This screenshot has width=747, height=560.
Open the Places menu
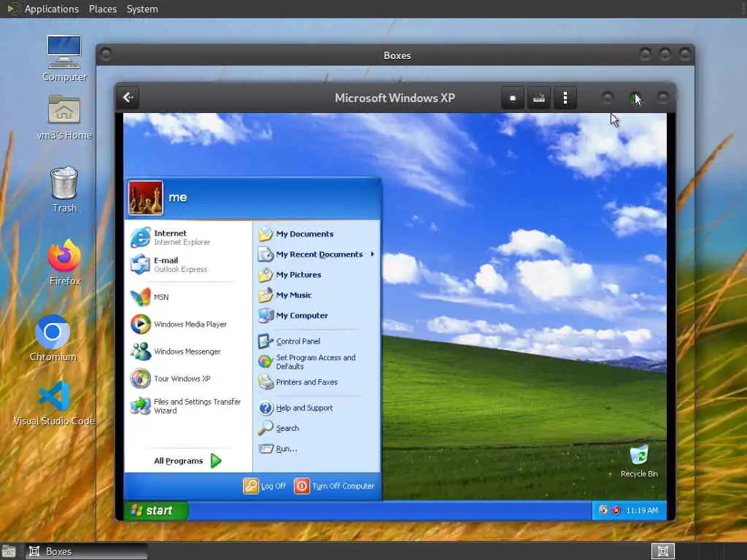[x=102, y=9]
